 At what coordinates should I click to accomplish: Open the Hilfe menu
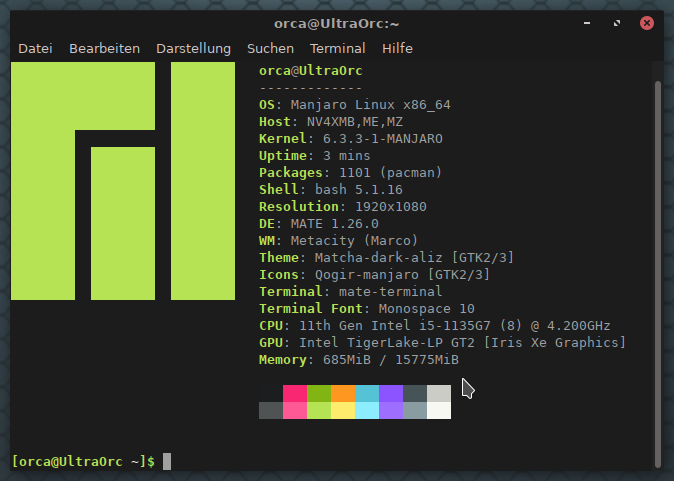click(397, 49)
